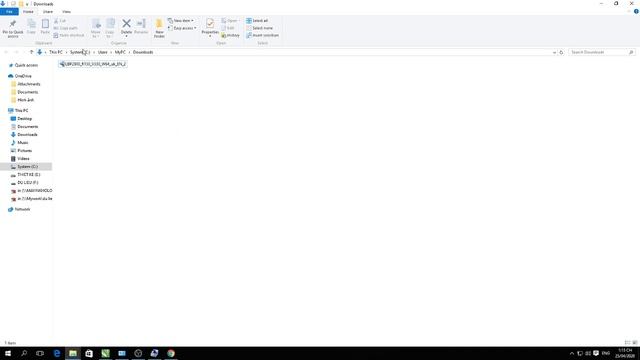Open the Pictures folder

[24, 151]
